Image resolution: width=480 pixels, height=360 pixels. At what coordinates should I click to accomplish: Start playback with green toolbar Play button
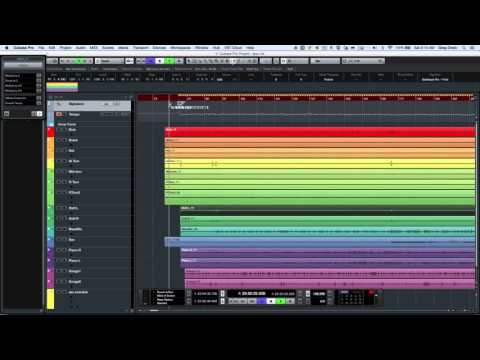pyautogui.click(x=170, y=61)
